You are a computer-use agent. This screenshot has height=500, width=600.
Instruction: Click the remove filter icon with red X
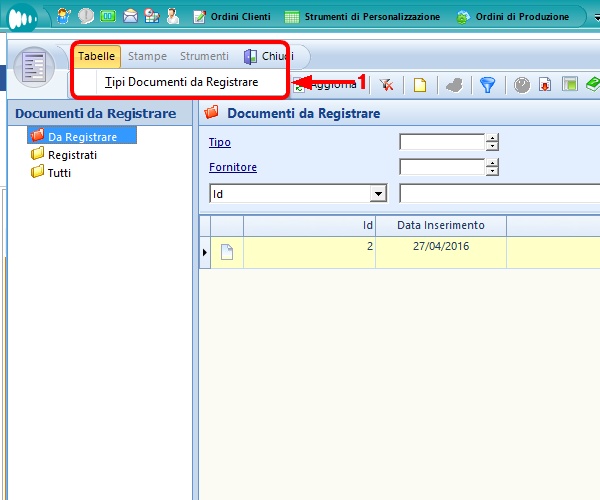386,85
